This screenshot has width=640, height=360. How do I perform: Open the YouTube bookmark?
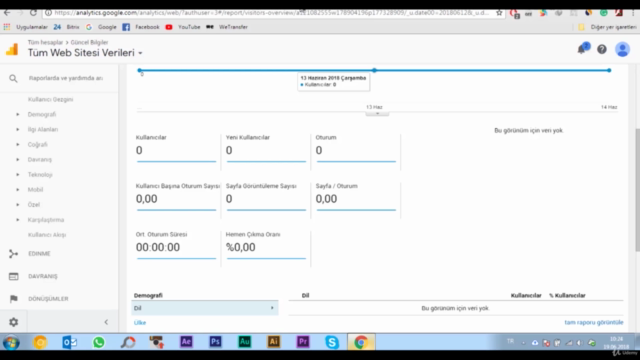pyautogui.click(x=183, y=27)
